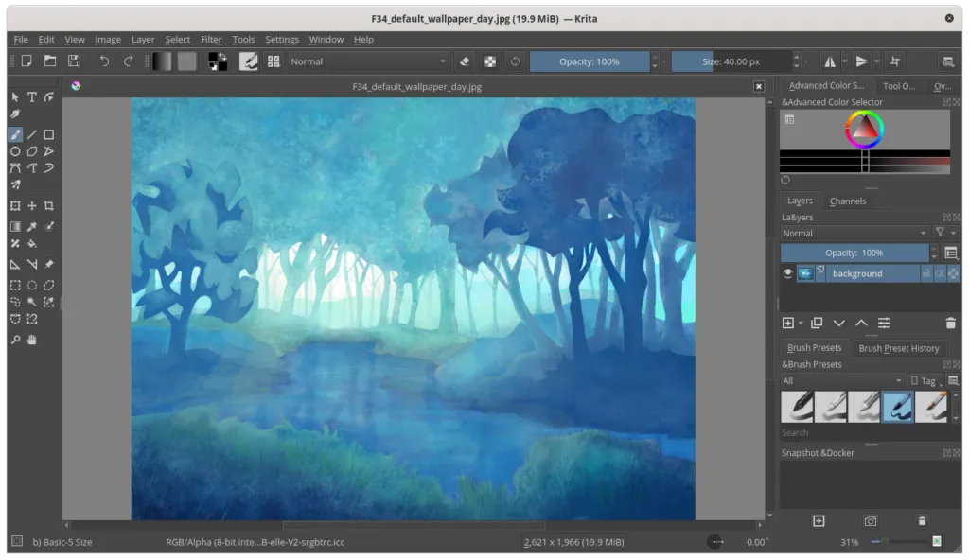Toggle eraser mode in the toolbar

(465, 61)
